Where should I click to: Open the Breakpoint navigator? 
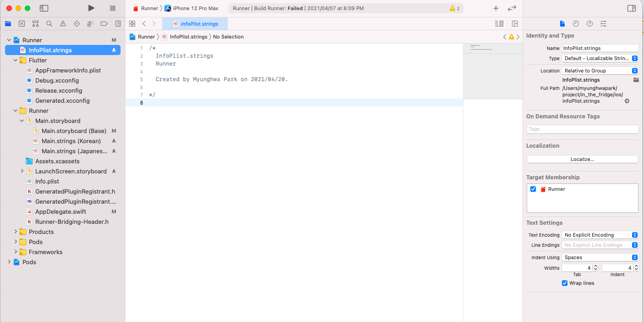point(104,23)
